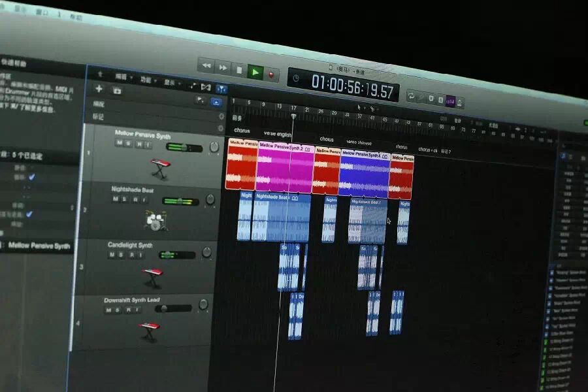
Task: Select the 'verse english' marker
Action: [x=278, y=134]
